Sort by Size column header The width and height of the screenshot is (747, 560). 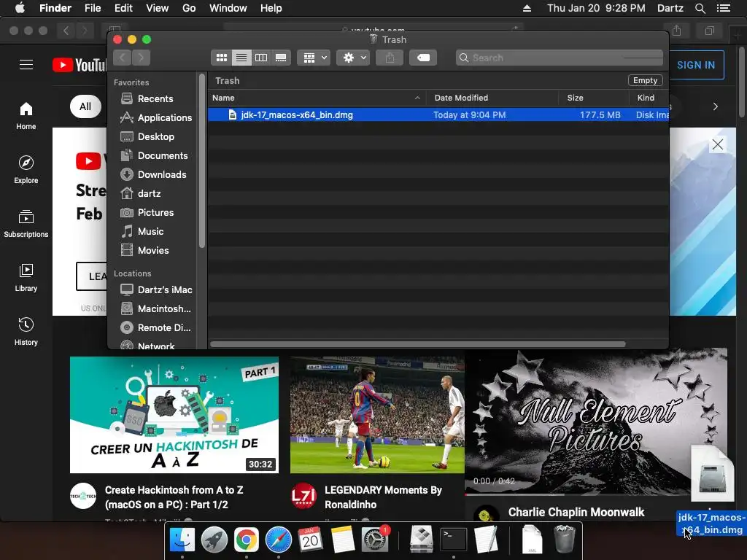[594, 98]
